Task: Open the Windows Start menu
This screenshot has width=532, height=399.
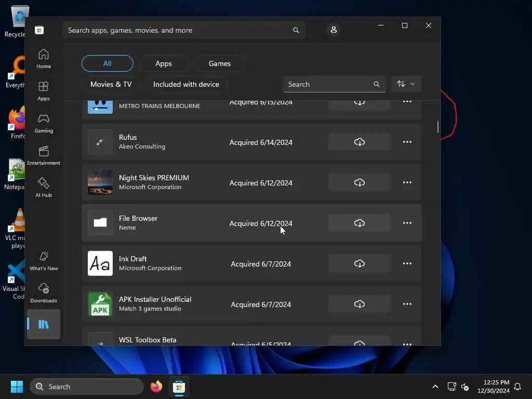Action: tap(17, 387)
